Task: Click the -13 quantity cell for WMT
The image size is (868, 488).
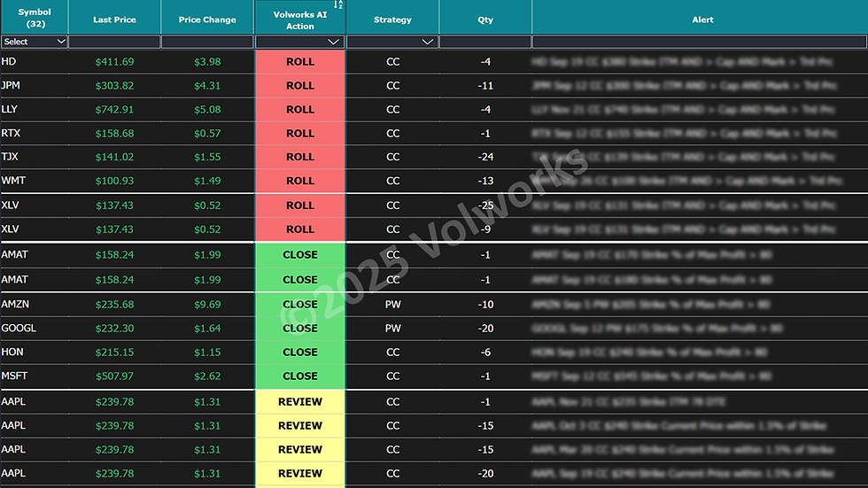Action: (x=485, y=181)
